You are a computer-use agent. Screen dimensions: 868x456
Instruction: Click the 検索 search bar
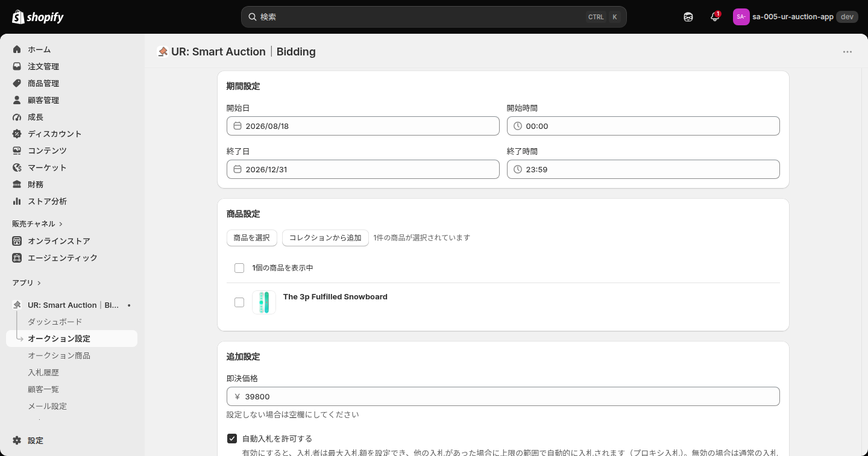(434, 17)
